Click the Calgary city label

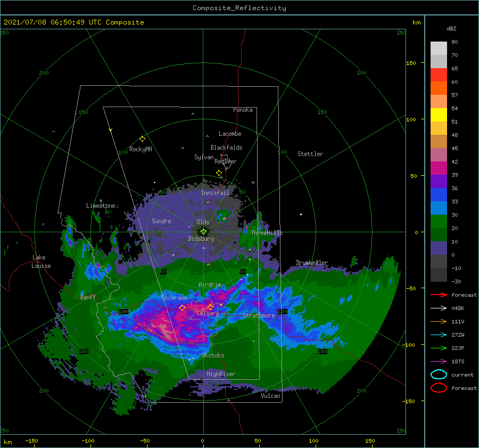coord(208,313)
